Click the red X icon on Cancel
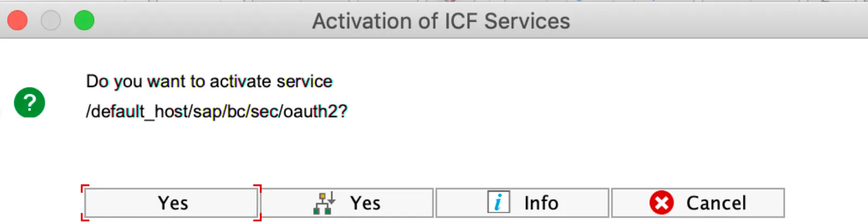Image resolution: width=868 pixels, height=222 pixels. (661, 203)
